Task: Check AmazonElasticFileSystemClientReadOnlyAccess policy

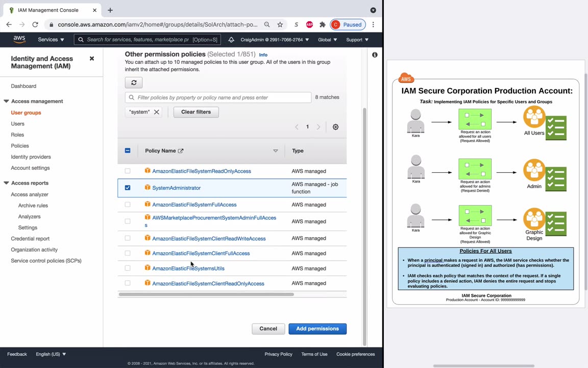Action: tap(128, 283)
